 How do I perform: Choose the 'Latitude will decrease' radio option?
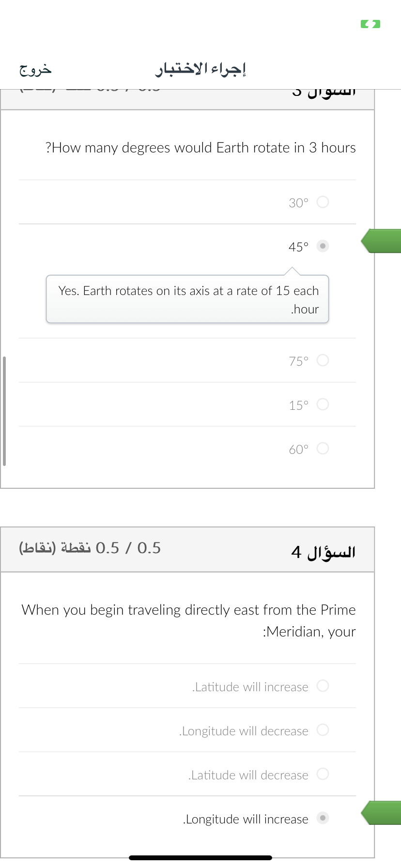(323, 774)
